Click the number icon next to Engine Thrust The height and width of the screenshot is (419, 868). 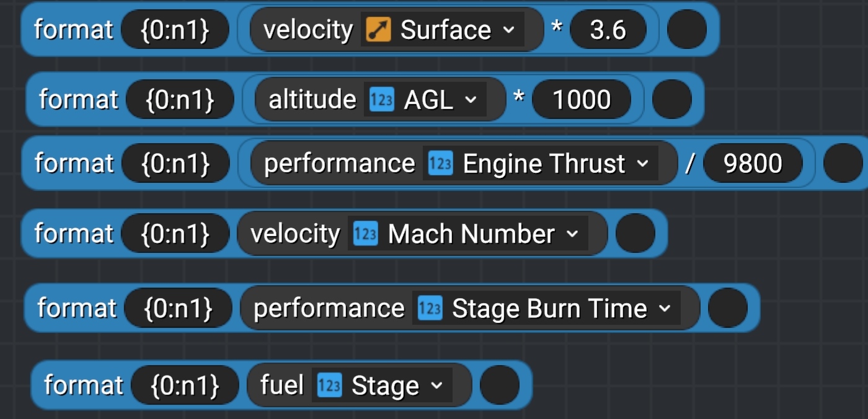pyautogui.click(x=440, y=164)
